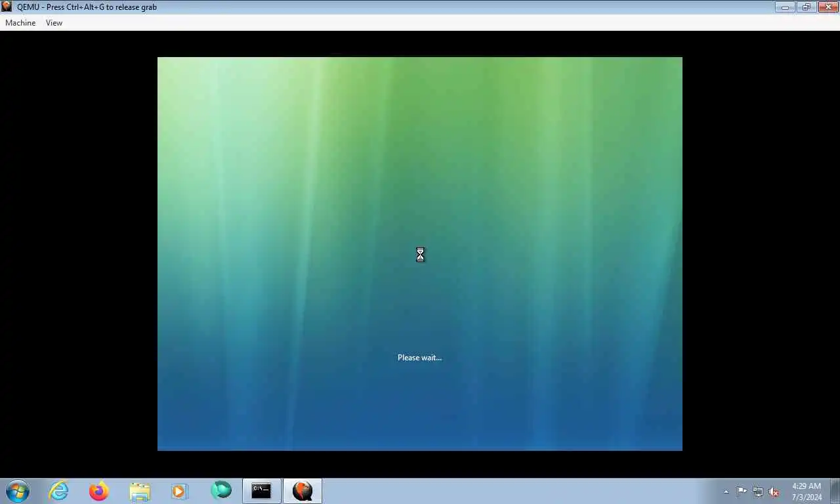840x504 pixels.
Task: Open network status icon in tray
Action: pyautogui.click(x=758, y=492)
